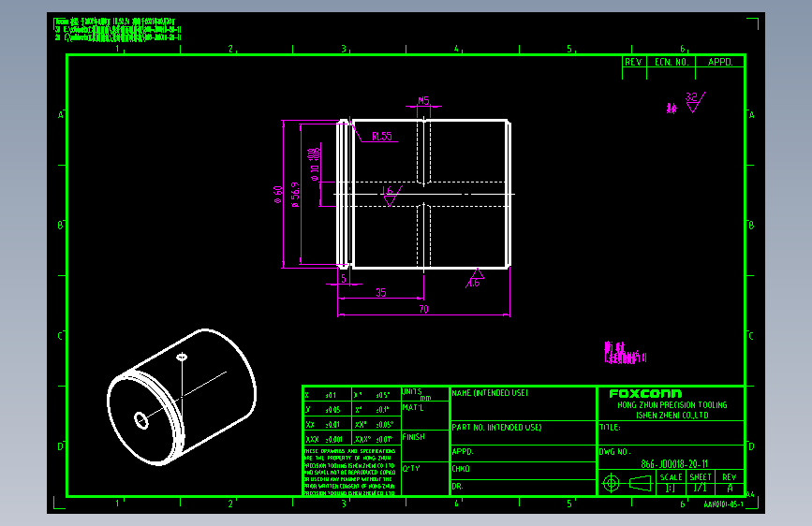The height and width of the screenshot is (526, 812).
Task: Click the small threaded hole on the isometric view
Action: 182,357
